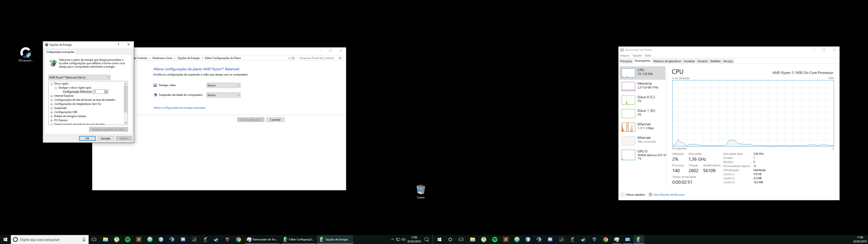This screenshot has height=244, width=868.
Task: Open Google Chrome from the left taskbar
Action: coord(238,239)
